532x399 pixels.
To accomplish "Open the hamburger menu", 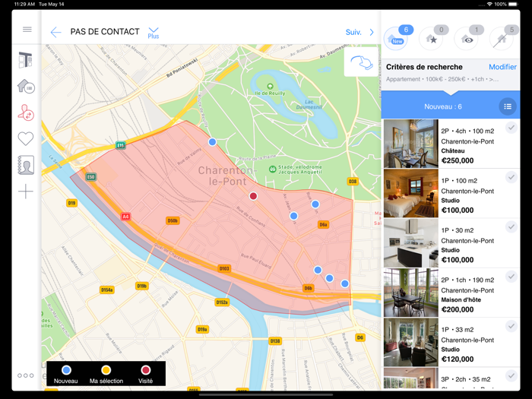I will pyautogui.click(x=27, y=30).
